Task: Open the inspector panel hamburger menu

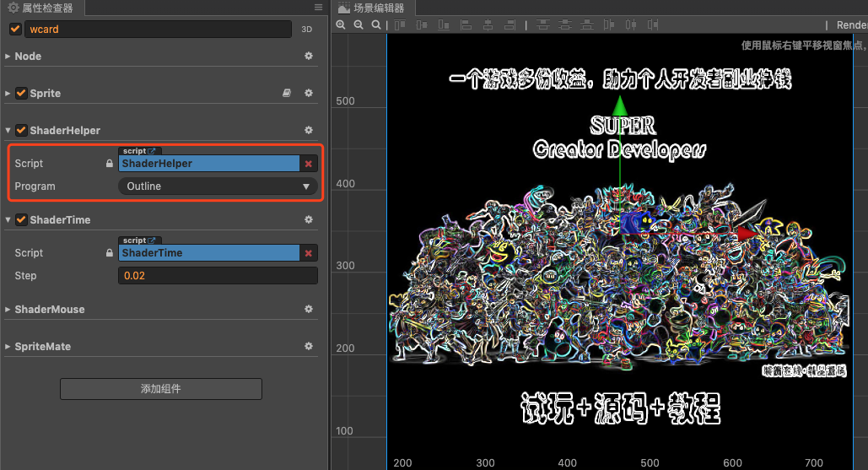Action: (x=318, y=8)
